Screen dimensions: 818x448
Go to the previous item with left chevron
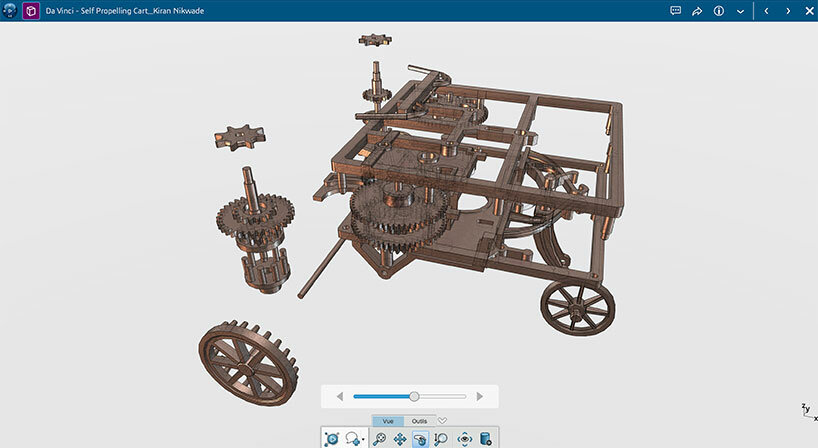pyautogui.click(x=766, y=11)
